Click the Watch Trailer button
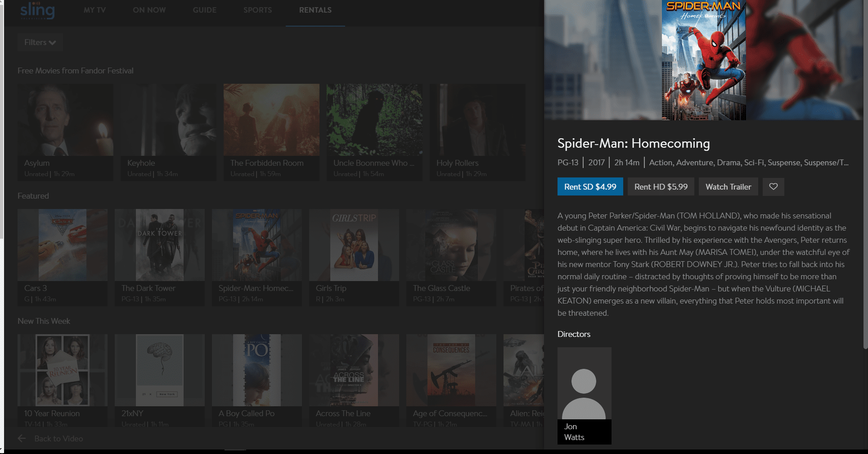Image resolution: width=868 pixels, height=454 pixels. tap(728, 186)
